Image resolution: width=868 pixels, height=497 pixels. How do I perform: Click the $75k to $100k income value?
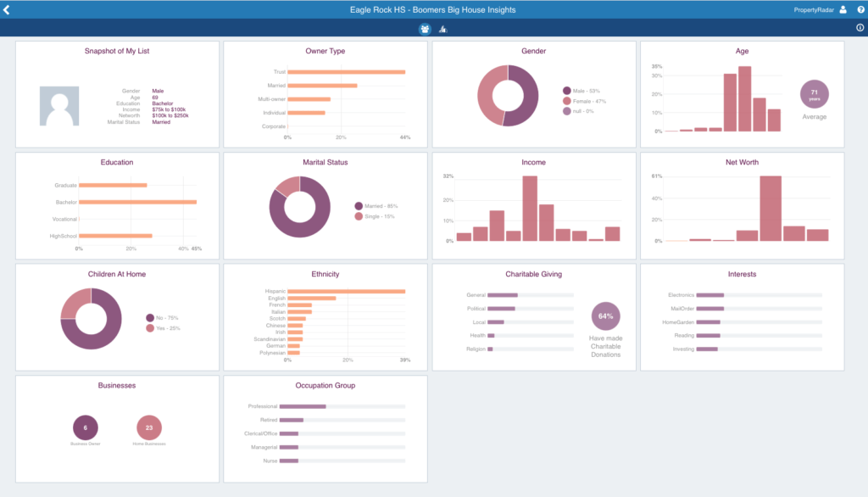tap(169, 109)
